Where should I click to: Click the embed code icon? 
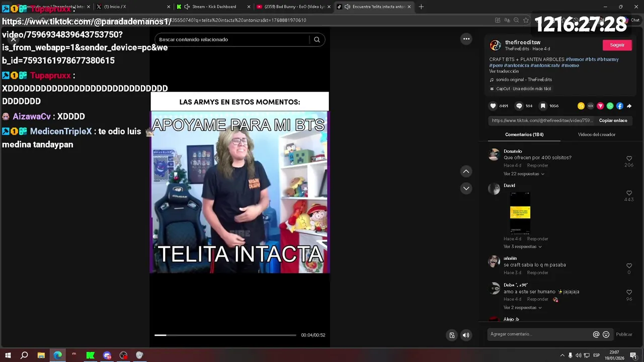[591, 106]
